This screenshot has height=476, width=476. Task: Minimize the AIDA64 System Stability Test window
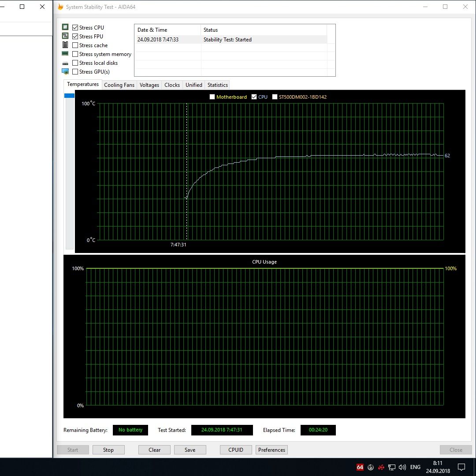point(425,7)
